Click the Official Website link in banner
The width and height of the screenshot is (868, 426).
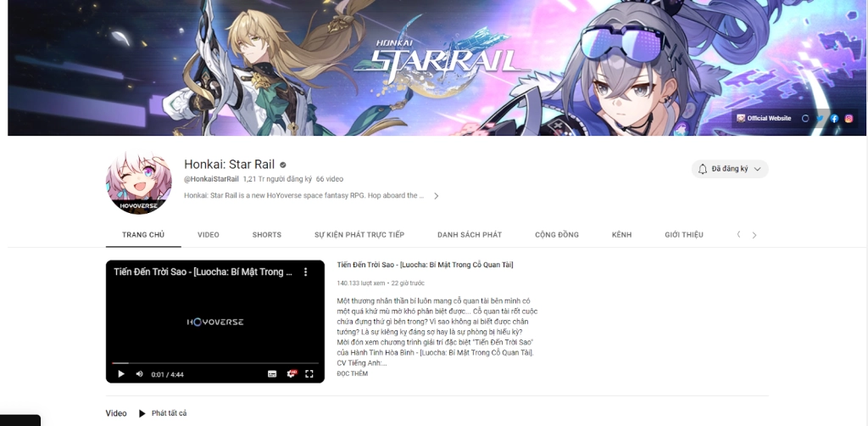(x=764, y=119)
